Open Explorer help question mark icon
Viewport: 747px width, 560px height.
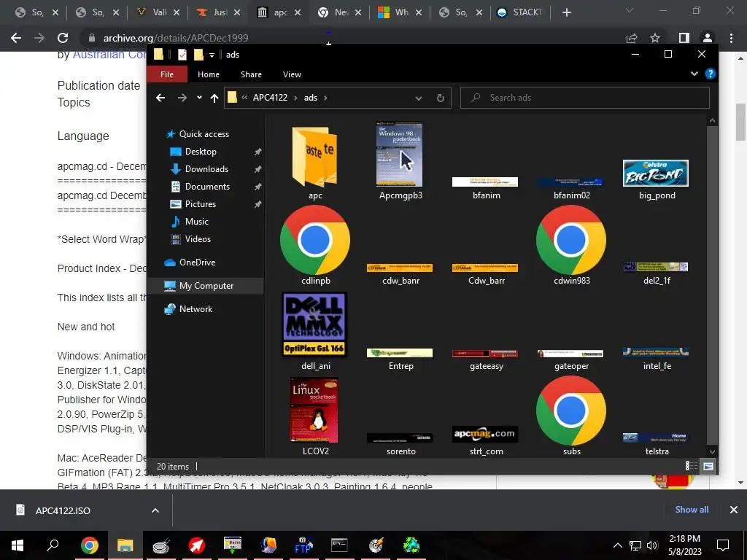click(710, 74)
